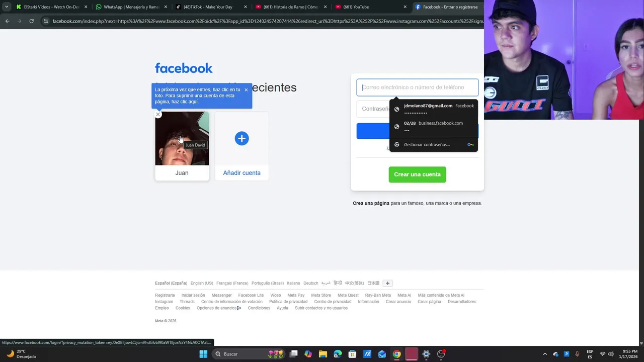The height and width of the screenshot is (362, 644).
Task: Click the microphone icon in system tray
Action: (577, 354)
